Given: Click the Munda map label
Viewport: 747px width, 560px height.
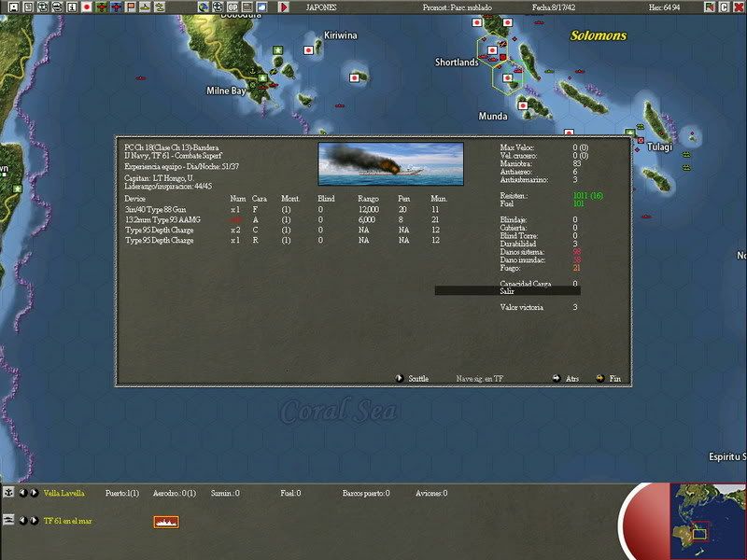Looking at the screenshot, I should coord(493,116).
